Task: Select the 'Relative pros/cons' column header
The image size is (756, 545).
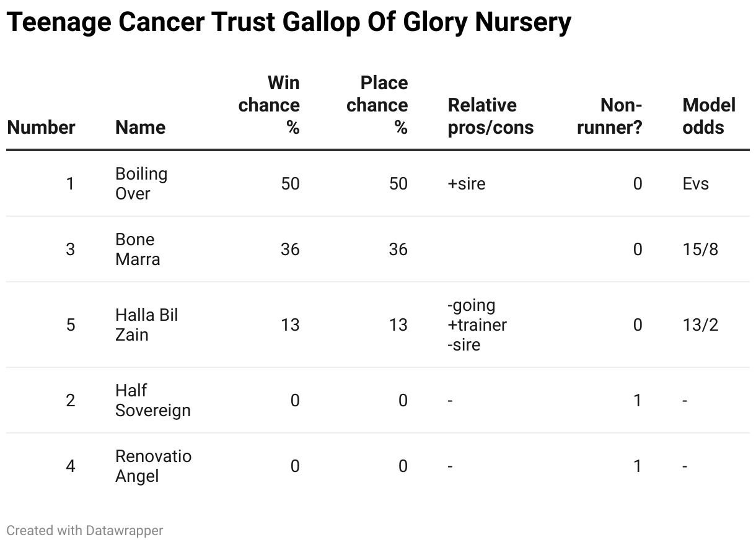Action: pyautogui.click(x=490, y=116)
